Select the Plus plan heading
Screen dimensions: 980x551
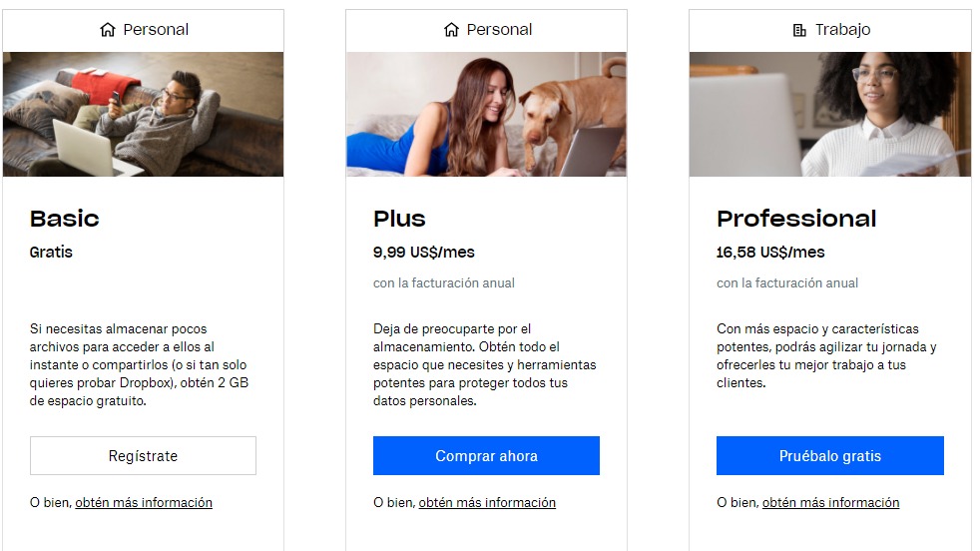pos(399,219)
